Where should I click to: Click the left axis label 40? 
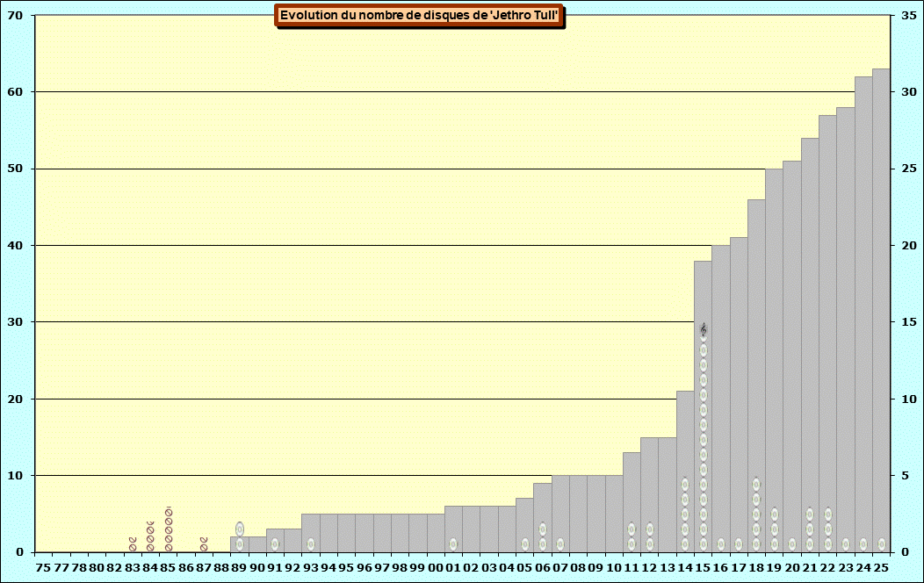[15, 246]
